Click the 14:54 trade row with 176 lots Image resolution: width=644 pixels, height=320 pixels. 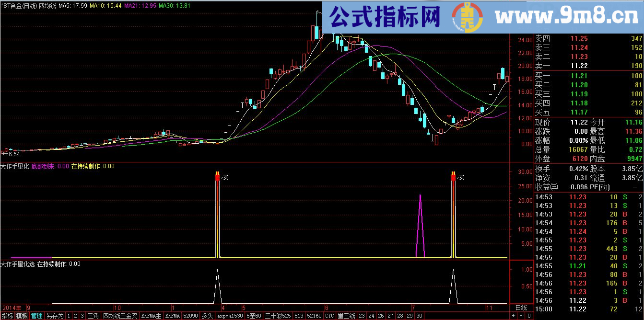589,223
